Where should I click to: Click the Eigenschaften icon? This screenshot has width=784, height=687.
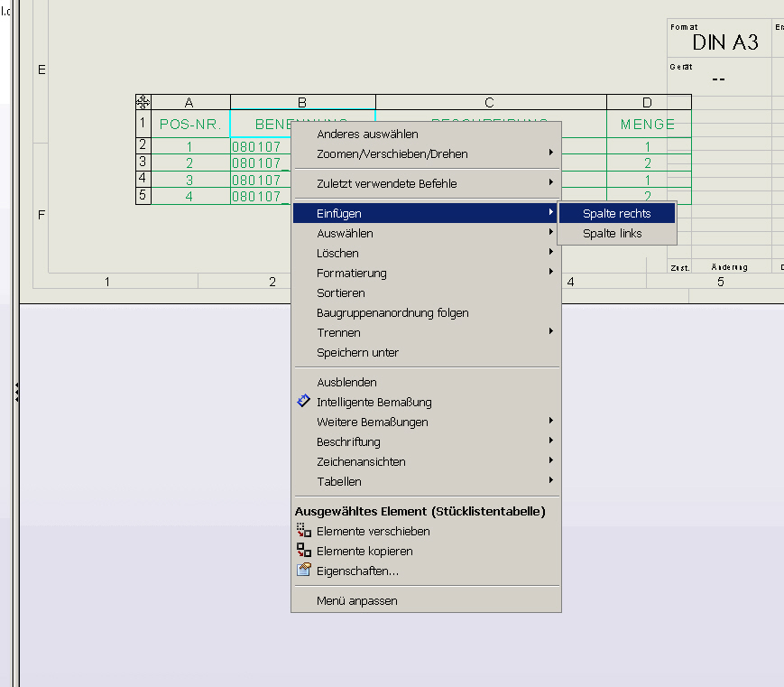(x=303, y=570)
